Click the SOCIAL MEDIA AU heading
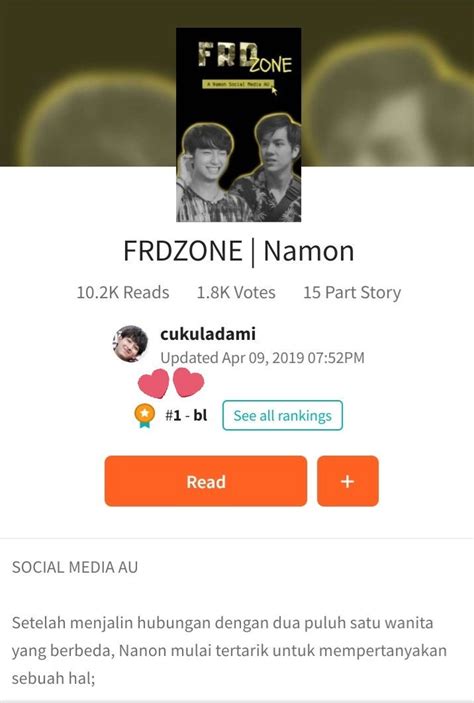474x703 pixels. [x=75, y=567]
